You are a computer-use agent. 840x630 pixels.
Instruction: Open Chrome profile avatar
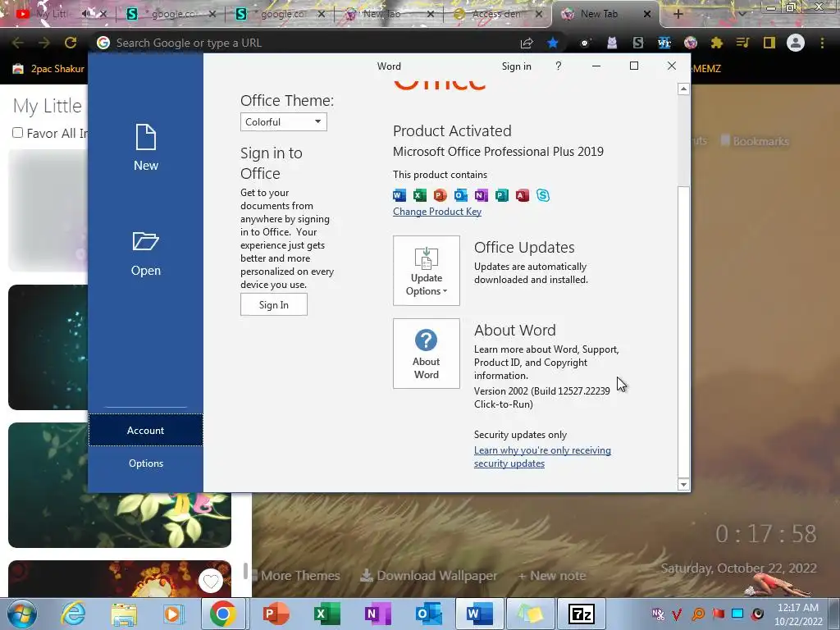click(796, 43)
